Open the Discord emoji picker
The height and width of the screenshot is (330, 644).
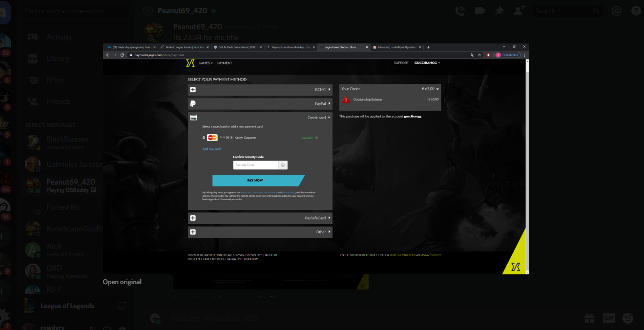(628, 318)
